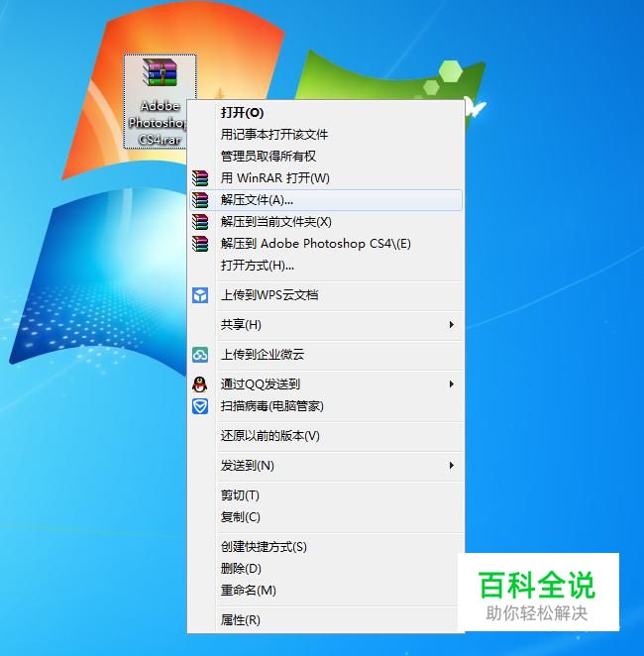
Task: Click the WinRAR icon beside 解压文件(A)...
Action: (200, 200)
